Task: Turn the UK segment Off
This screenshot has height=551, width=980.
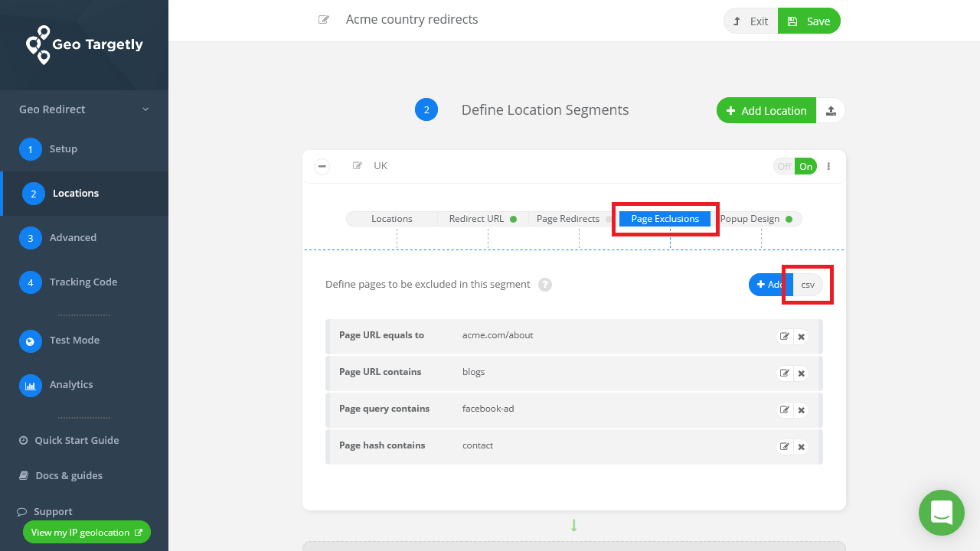Action: point(783,165)
